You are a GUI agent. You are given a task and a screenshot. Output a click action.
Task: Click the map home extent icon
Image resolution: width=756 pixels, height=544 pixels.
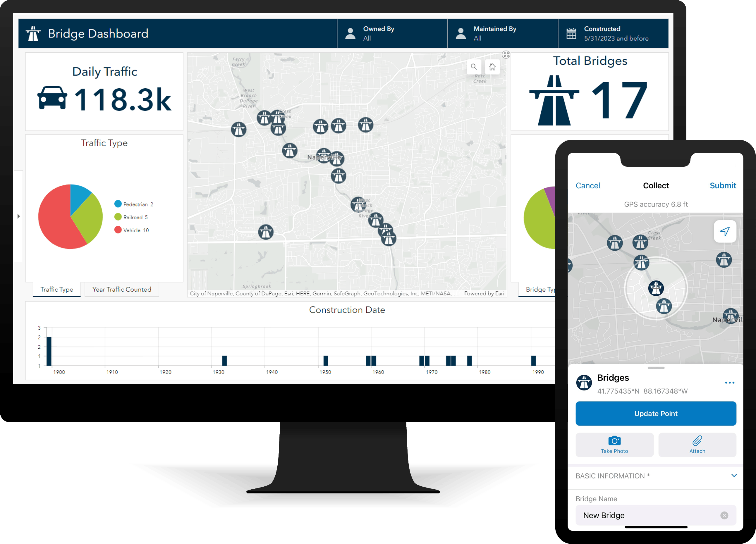[x=492, y=67]
